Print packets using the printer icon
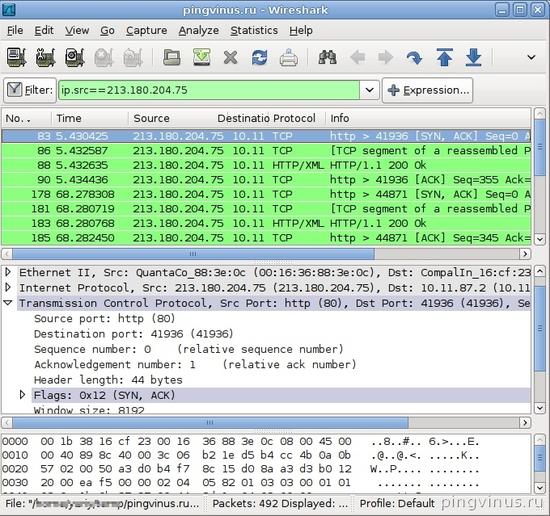This screenshot has height=516, width=550. pos(289,57)
